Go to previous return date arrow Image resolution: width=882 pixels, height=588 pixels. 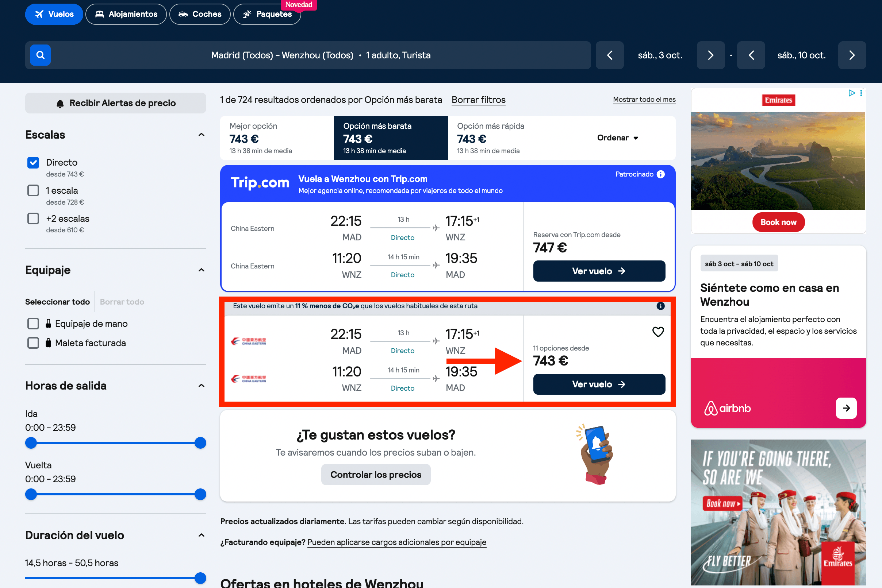point(751,55)
